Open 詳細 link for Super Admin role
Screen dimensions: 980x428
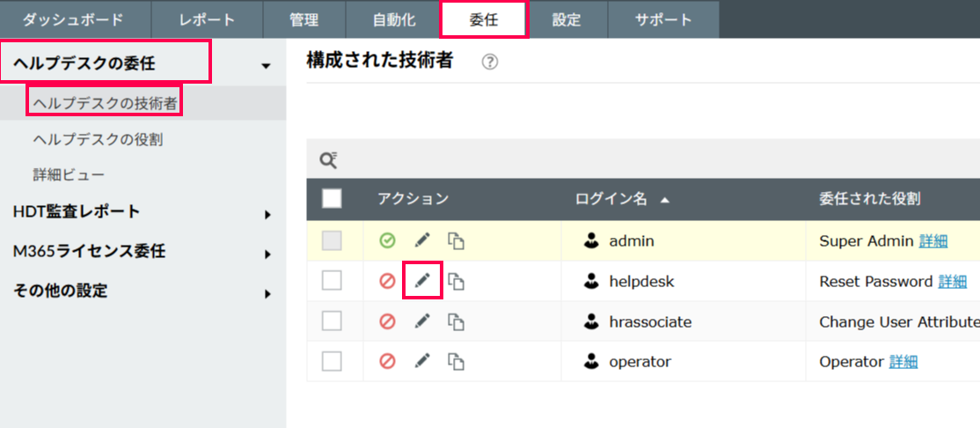coord(933,240)
